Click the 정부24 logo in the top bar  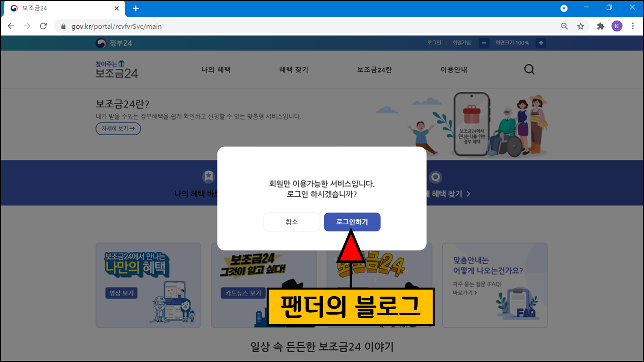(114, 43)
